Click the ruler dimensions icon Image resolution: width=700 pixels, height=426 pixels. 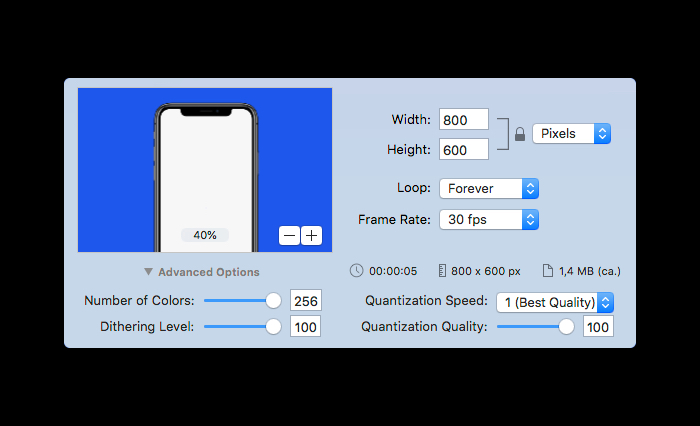point(442,271)
